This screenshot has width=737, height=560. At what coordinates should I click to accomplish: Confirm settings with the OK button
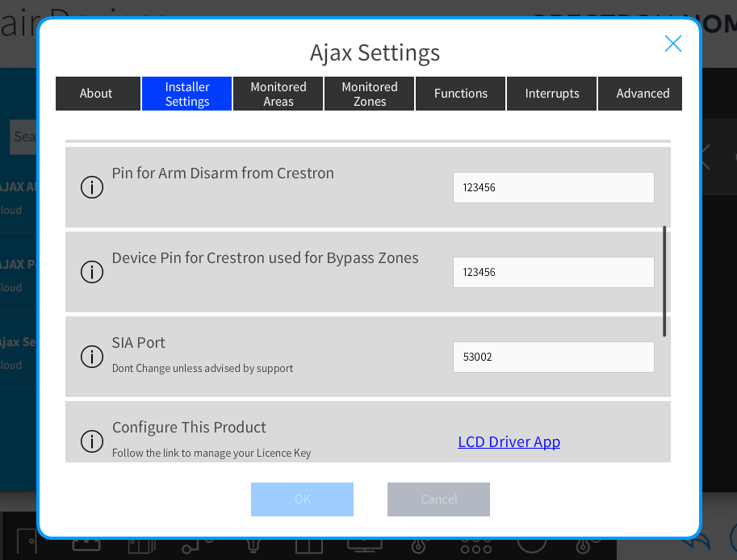pos(302,499)
